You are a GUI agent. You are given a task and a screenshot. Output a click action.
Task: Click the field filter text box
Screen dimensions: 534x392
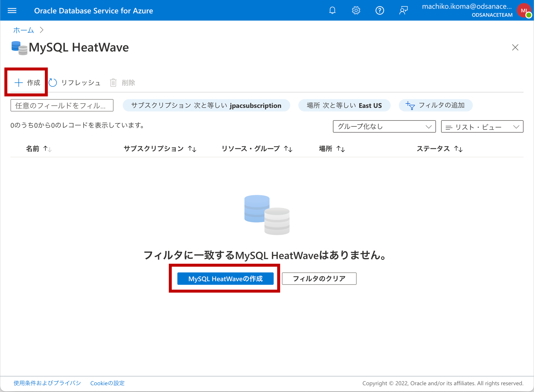62,105
